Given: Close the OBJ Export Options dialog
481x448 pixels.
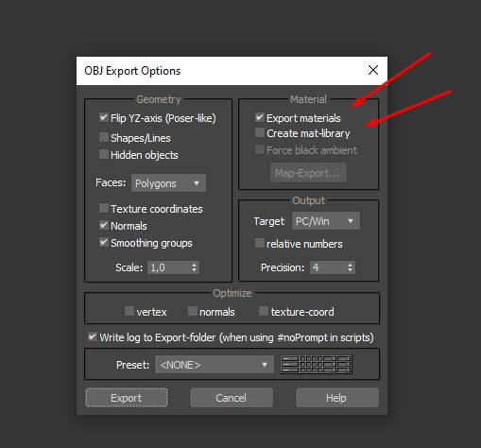Looking at the screenshot, I should 373,70.
